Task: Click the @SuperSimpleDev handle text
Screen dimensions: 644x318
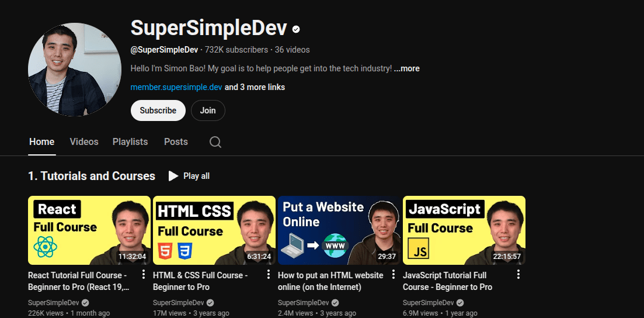Action: pyautogui.click(x=164, y=50)
